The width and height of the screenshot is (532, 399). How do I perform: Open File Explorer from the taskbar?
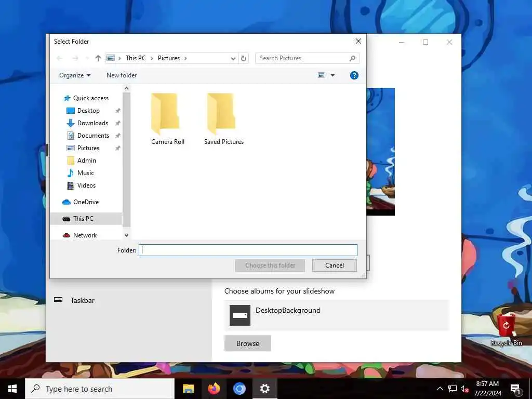[x=188, y=389]
